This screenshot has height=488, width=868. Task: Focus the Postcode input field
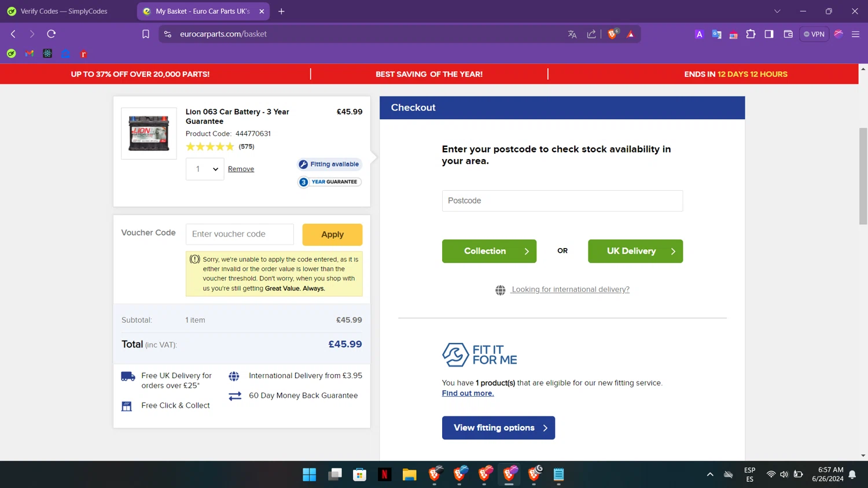[562, 201]
